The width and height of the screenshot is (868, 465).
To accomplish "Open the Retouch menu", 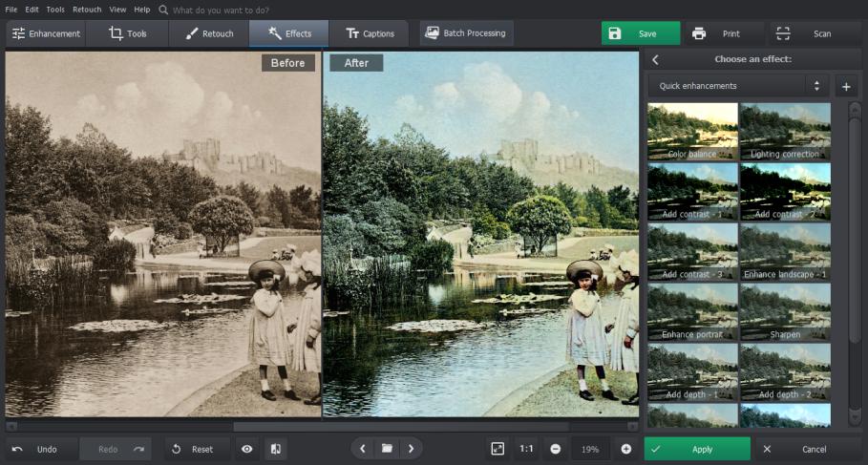I will pos(87,9).
